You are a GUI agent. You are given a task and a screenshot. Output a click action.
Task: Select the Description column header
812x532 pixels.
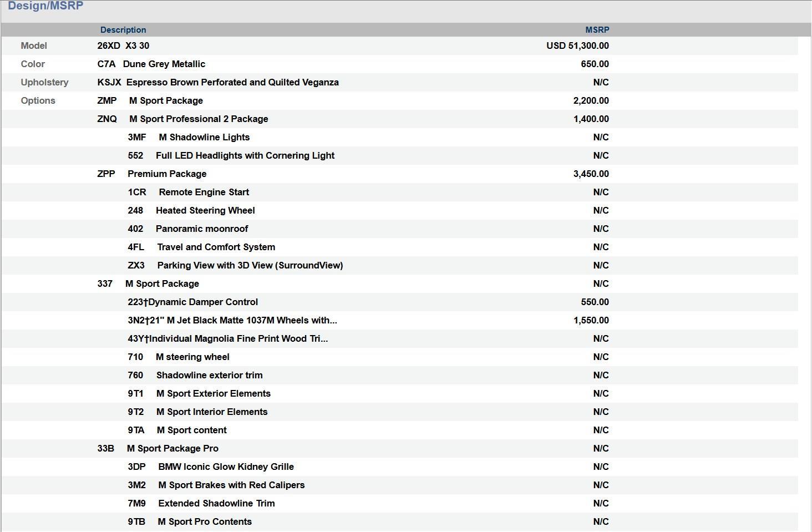pos(123,30)
